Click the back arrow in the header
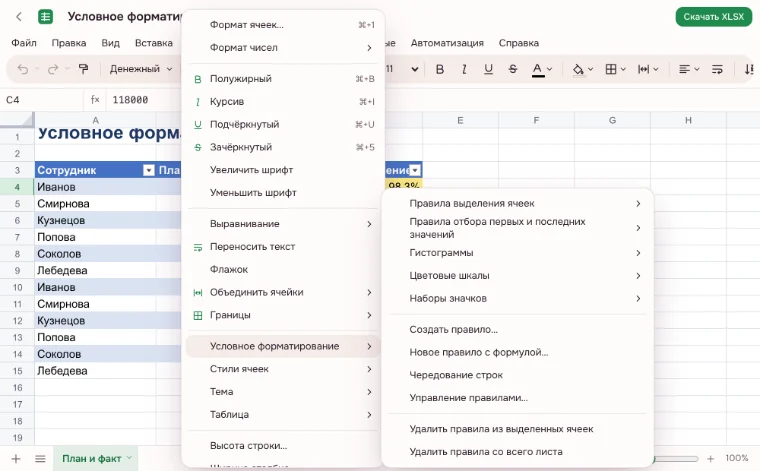This screenshot has height=471, width=760. tap(19, 17)
